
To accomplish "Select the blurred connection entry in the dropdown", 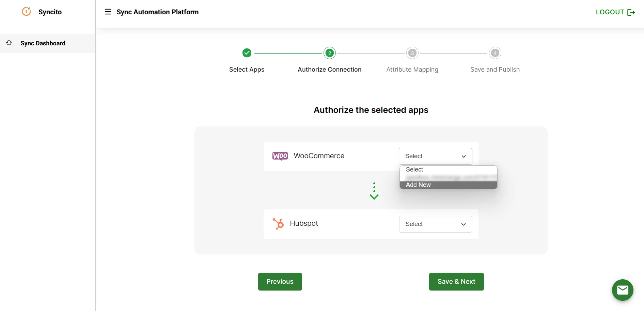I will coord(443,177).
